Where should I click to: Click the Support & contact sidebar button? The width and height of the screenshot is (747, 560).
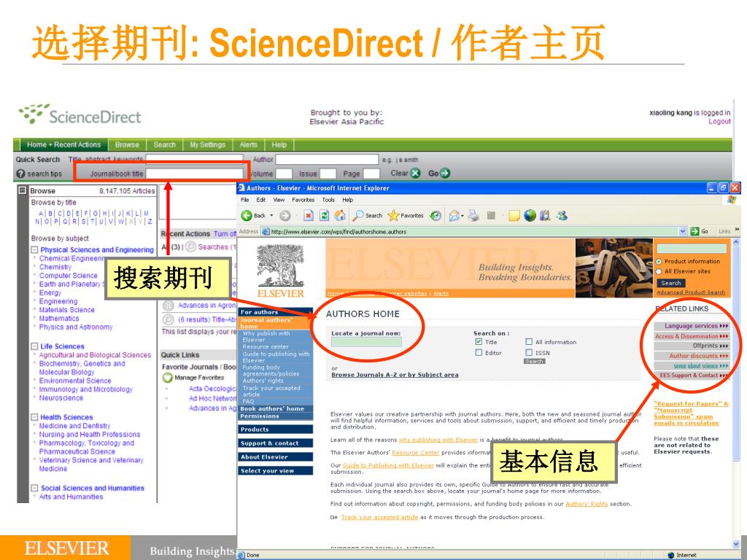275,443
